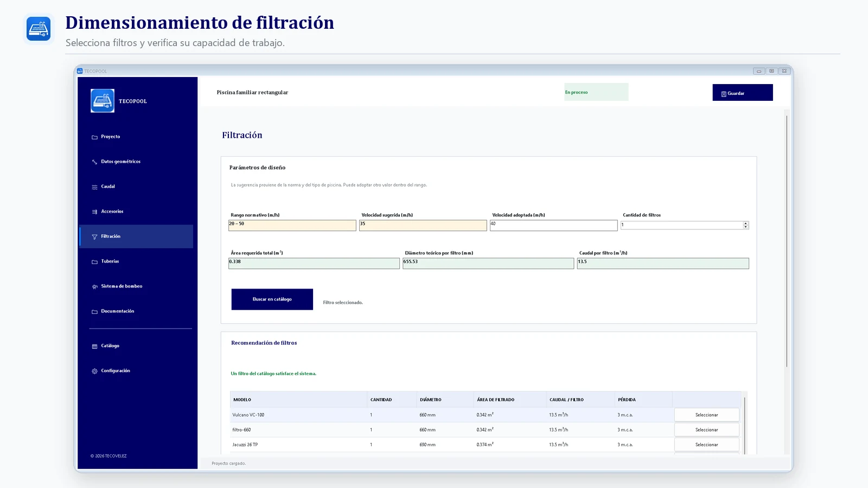Click the green catalog satisfaction message

point(273,374)
